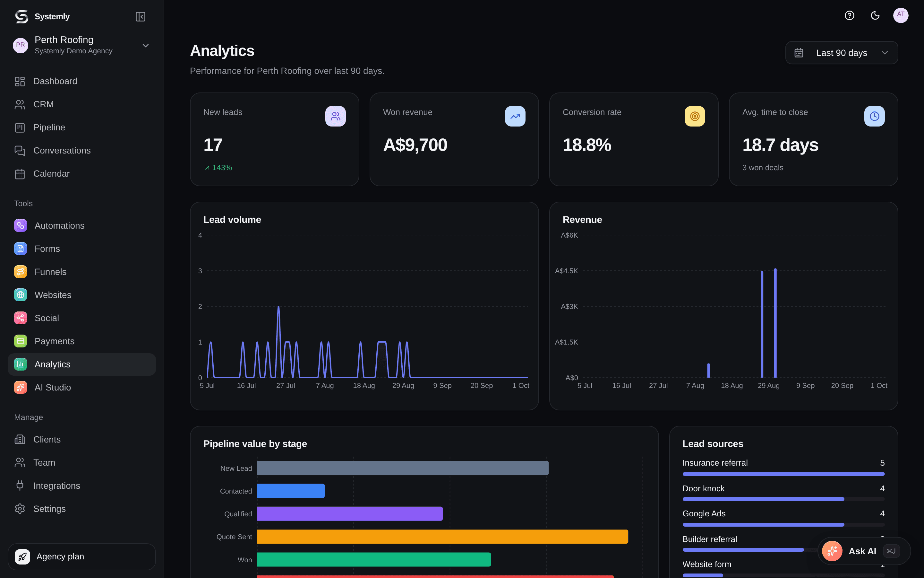Click the Avg. time to close clock icon
Screen dimensions: 924x578
click(874, 116)
